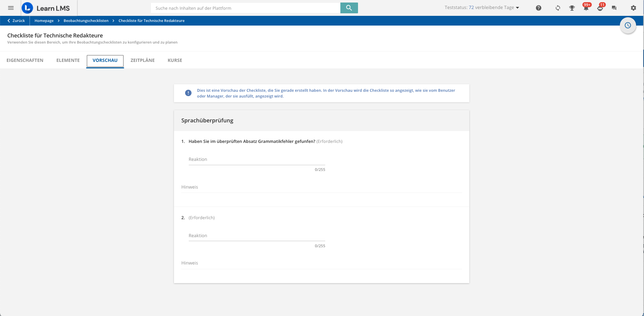Click the Hinweis field under question 1
644x316 pixels.
(x=322, y=187)
